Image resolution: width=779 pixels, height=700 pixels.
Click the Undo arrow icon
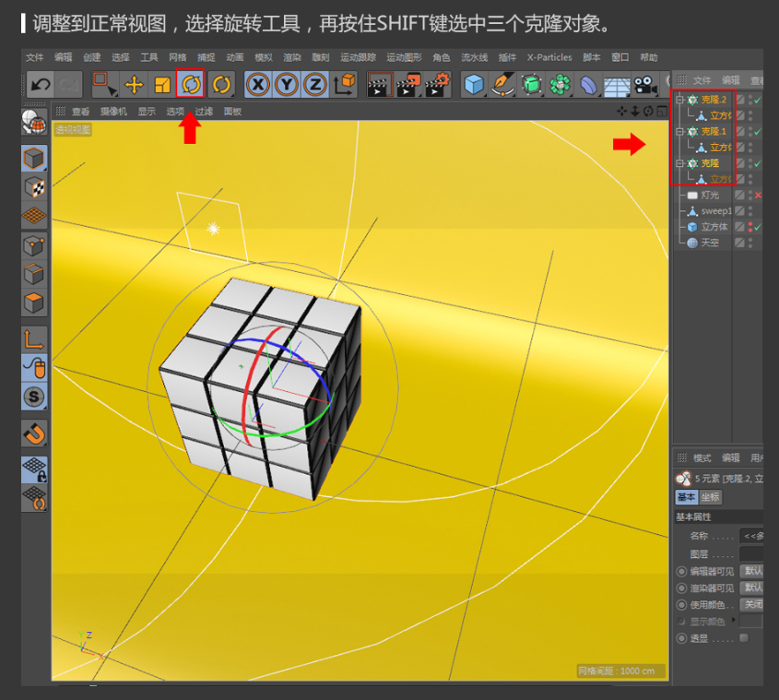point(40,85)
